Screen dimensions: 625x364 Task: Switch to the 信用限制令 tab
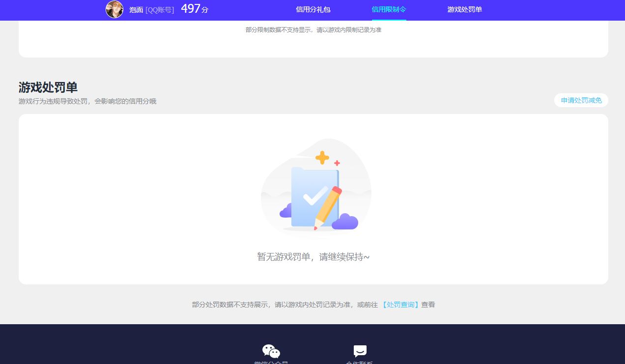coord(389,10)
